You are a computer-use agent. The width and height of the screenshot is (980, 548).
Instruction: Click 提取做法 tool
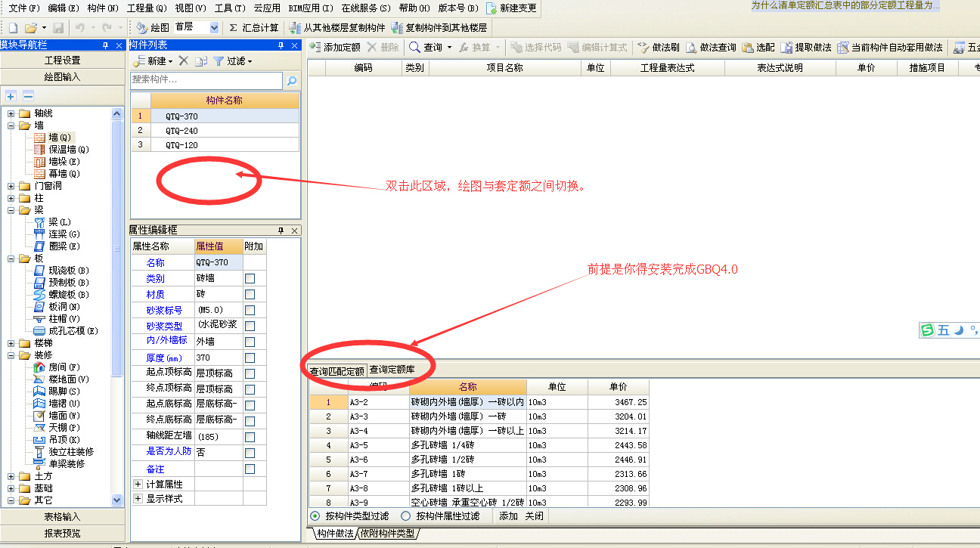(807, 47)
